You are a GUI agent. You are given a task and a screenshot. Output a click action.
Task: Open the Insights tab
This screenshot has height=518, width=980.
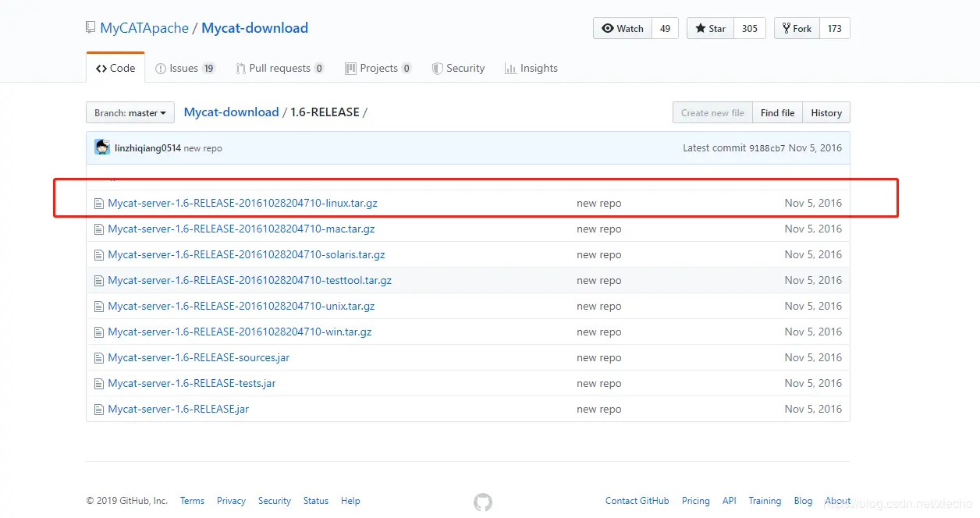pos(531,69)
